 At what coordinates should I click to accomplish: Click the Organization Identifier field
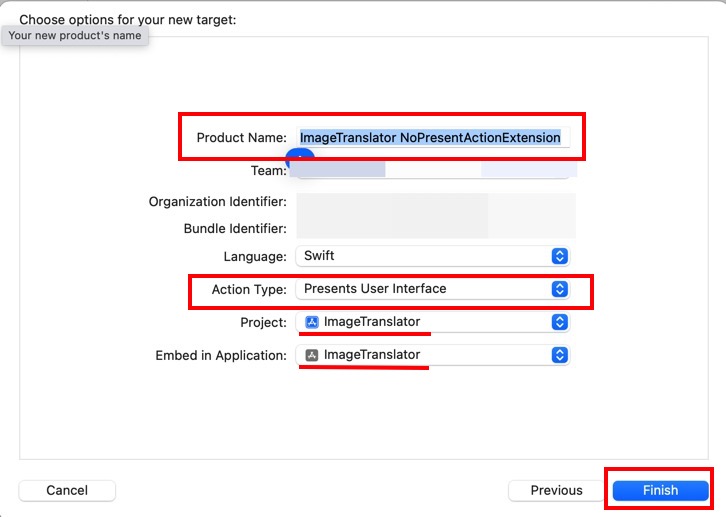pos(435,202)
